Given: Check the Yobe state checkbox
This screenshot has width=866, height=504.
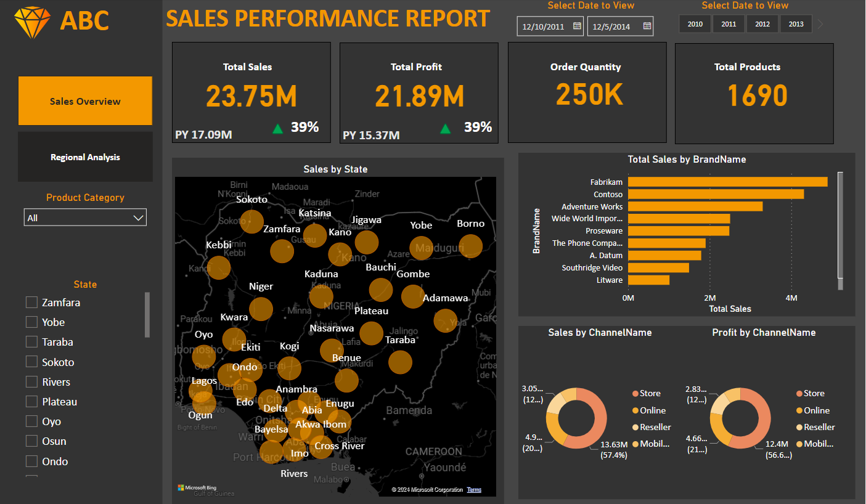Looking at the screenshot, I should [31, 322].
